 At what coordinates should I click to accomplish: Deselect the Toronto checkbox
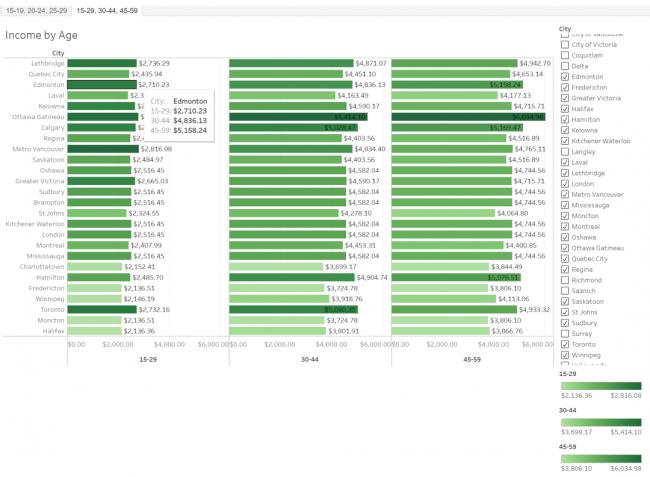coord(565,344)
